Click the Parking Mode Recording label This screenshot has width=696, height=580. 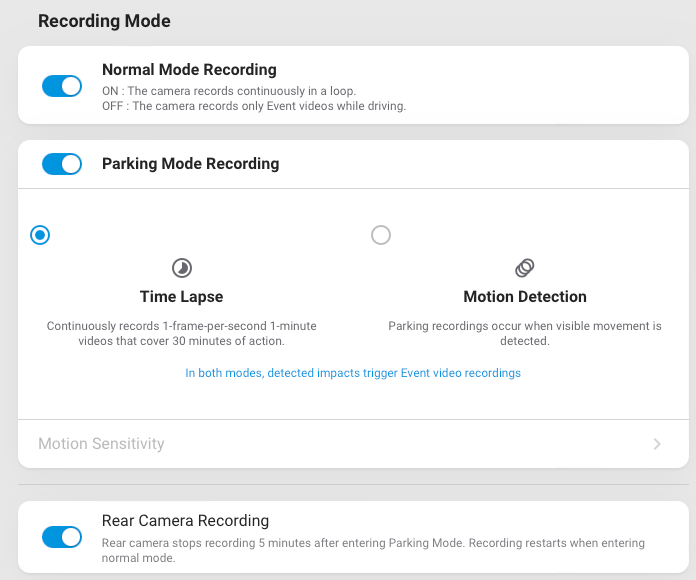pos(190,164)
